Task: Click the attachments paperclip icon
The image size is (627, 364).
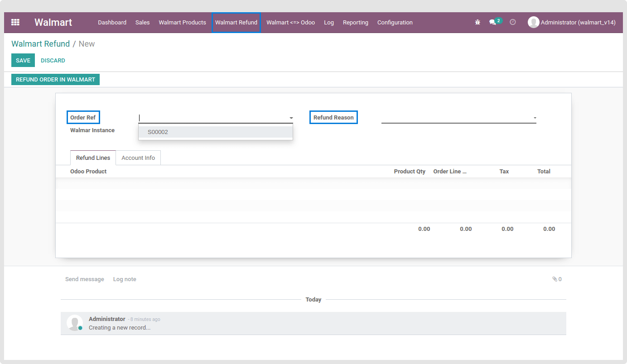Action: [555, 279]
